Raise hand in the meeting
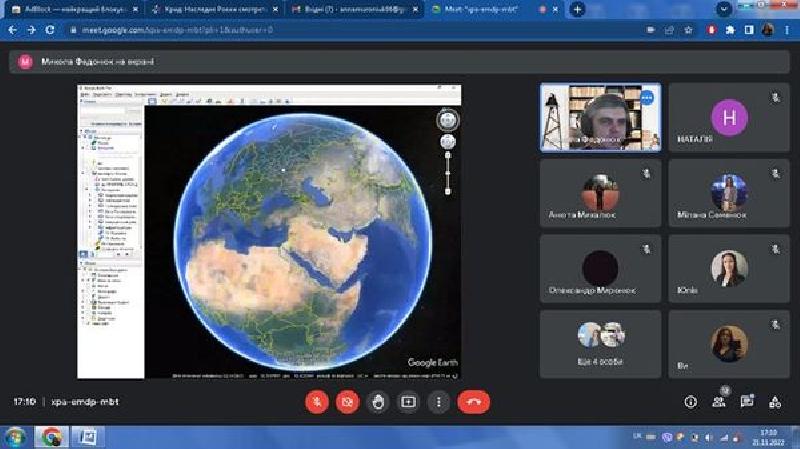This screenshot has width=800, height=449. coord(378,402)
